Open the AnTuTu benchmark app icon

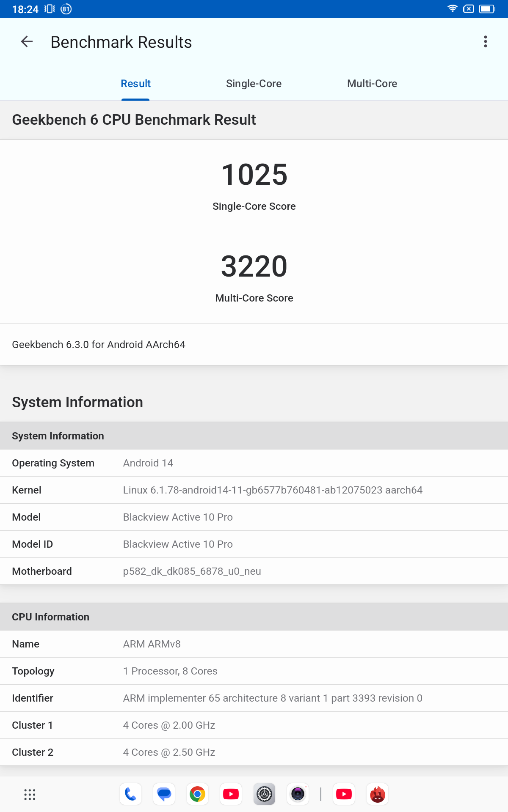click(x=377, y=794)
